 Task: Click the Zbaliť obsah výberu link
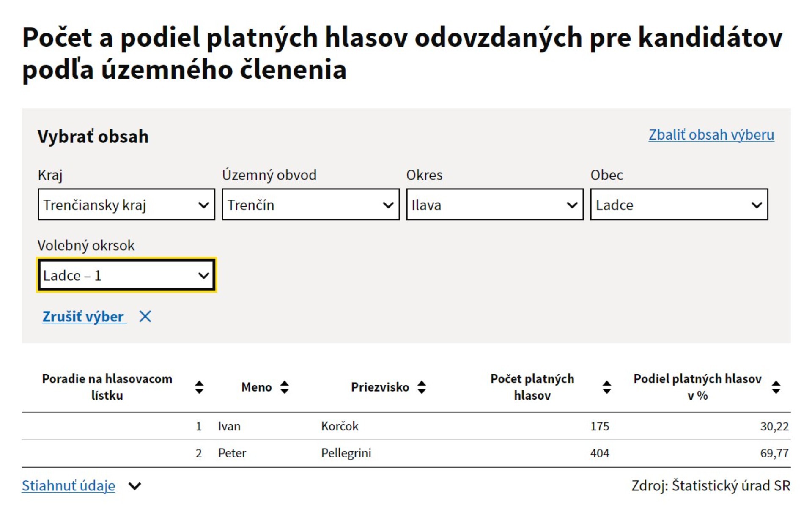pos(711,134)
